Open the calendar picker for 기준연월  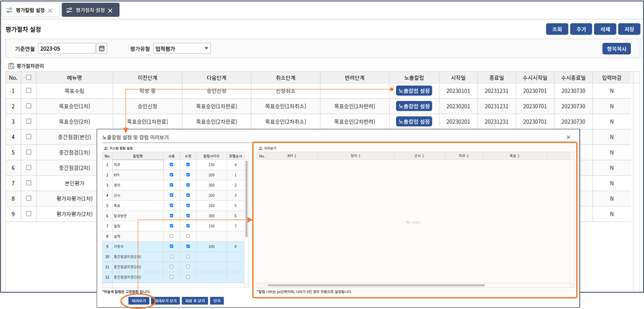click(x=102, y=48)
